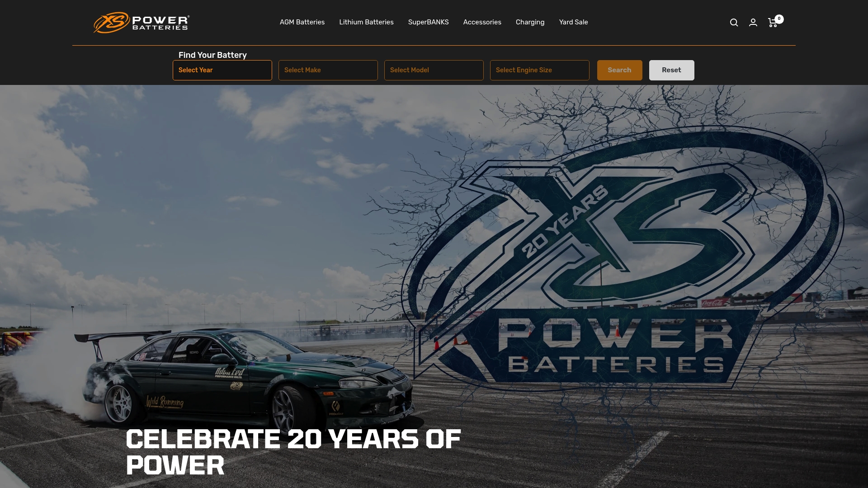Image resolution: width=868 pixels, height=488 pixels.
Task: Open Accessories menu
Action: 482,22
